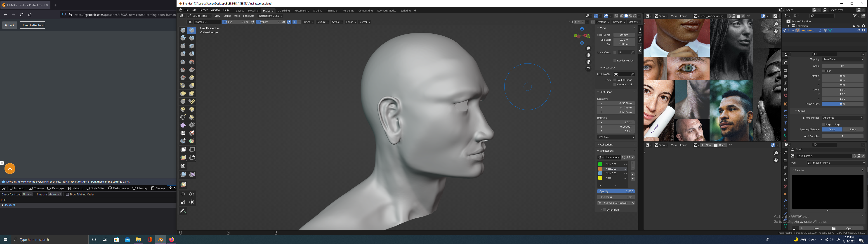Image resolution: width=868 pixels, height=244 pixels.
Task: Adjust the brush Strength slider
Action: point(271,22)
